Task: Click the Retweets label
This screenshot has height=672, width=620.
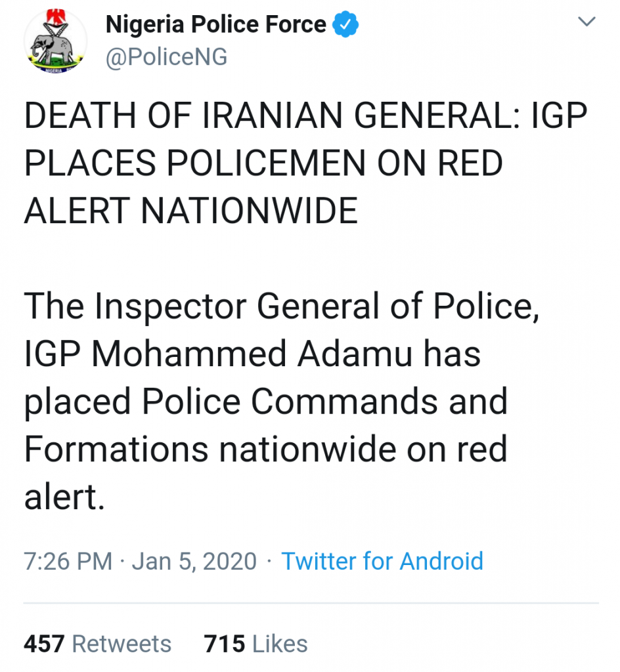Action: pos(122,644)
